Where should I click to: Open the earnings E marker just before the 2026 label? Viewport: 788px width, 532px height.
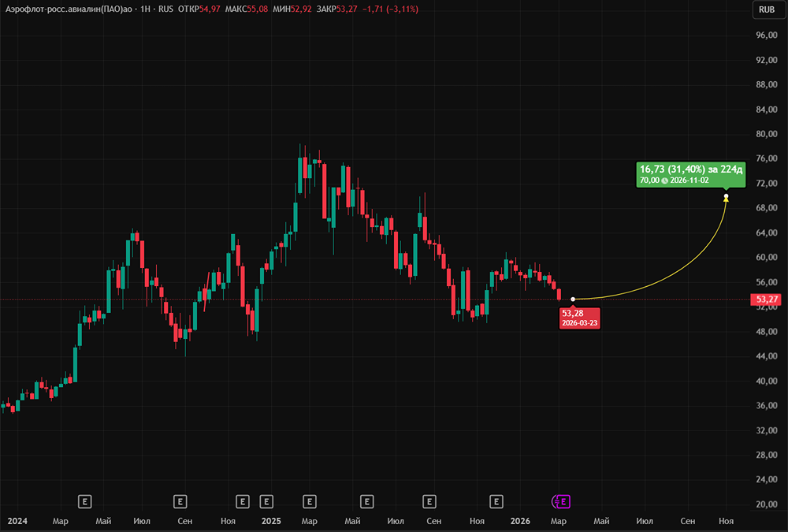point(496,501)
